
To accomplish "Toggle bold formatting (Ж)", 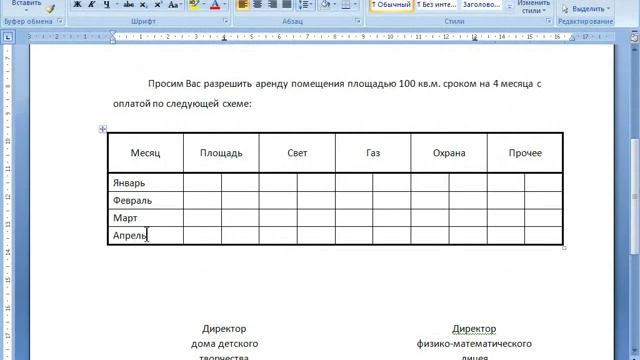I will (x=77, y=4).
